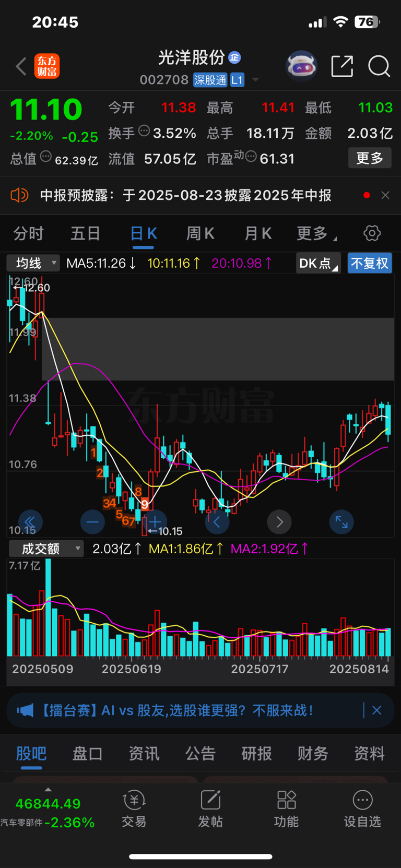
Task: Switch to 五日 tab
Action: [x=85, y=233]
